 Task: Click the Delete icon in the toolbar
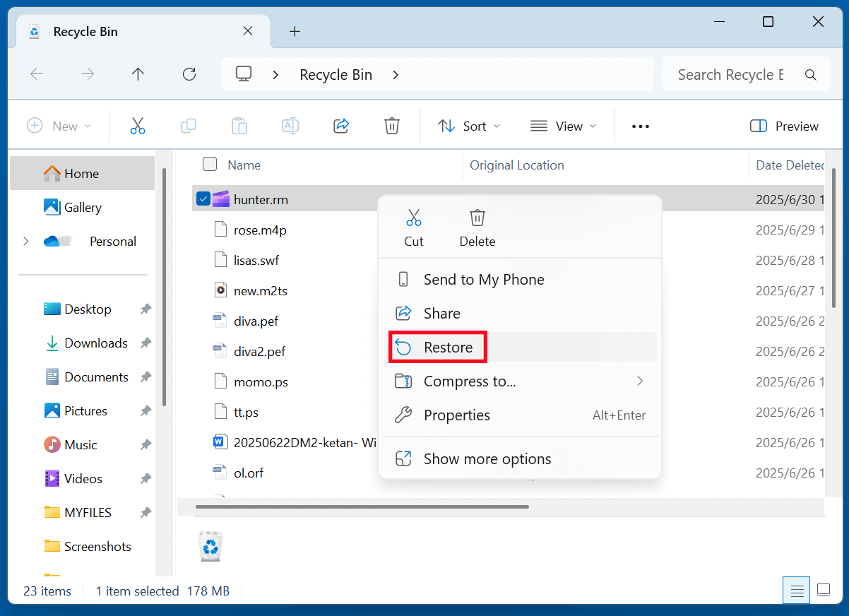click(x=391, y=125)
